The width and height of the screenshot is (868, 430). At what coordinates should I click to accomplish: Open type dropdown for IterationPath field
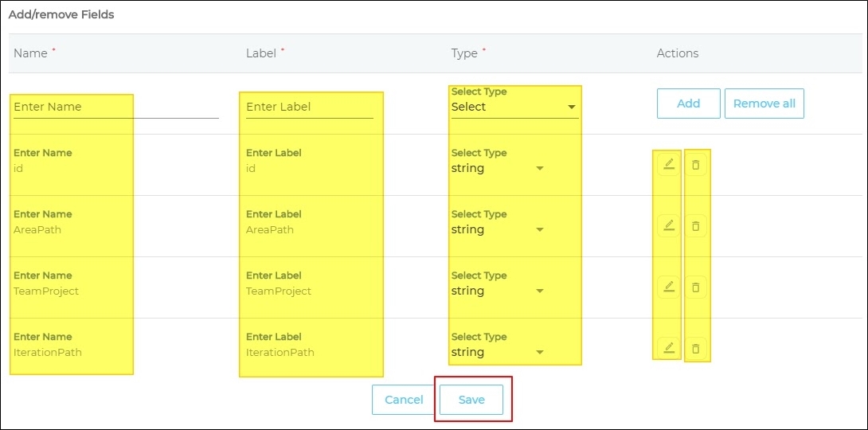pos(498,352)
